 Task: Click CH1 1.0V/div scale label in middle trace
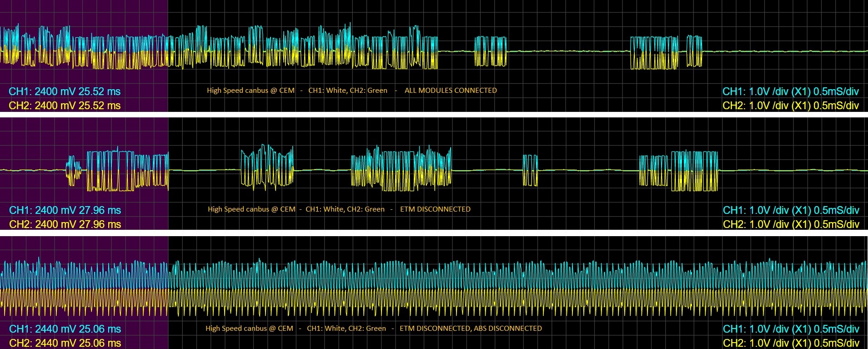pos(791,210)
